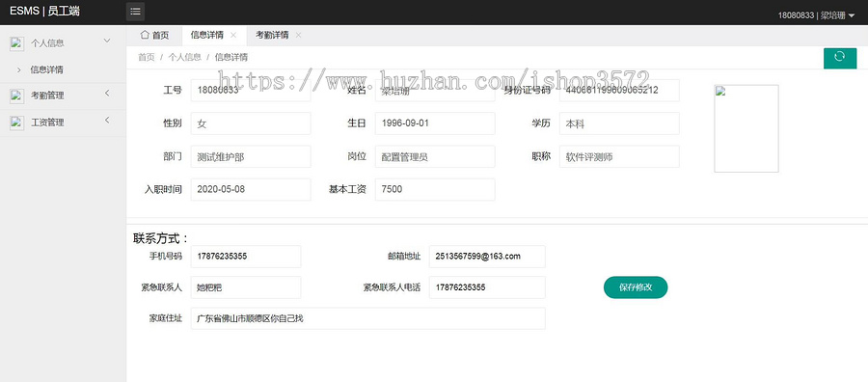
Task: Switch to the 考勤详情 tab
Action: (x=280, y=35)
